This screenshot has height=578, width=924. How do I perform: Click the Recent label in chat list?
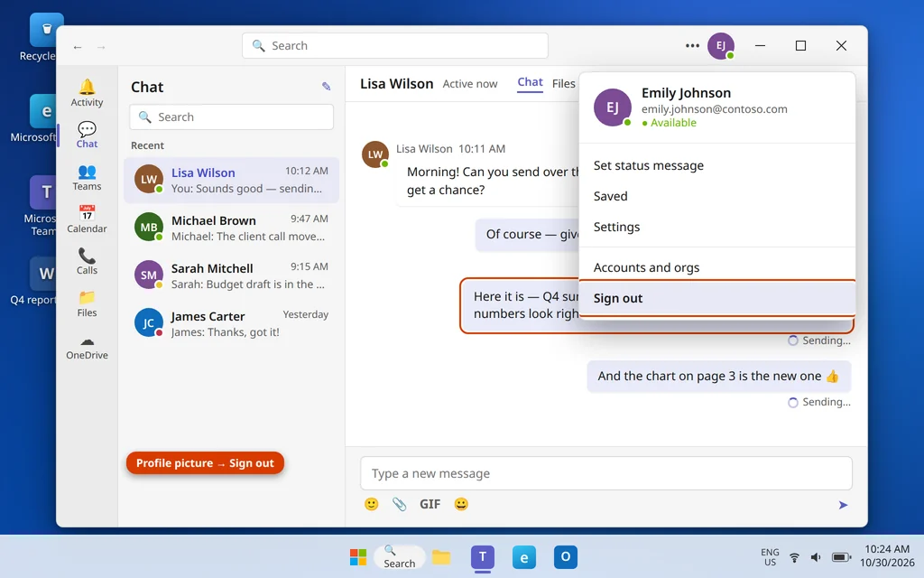pos(147,145)
